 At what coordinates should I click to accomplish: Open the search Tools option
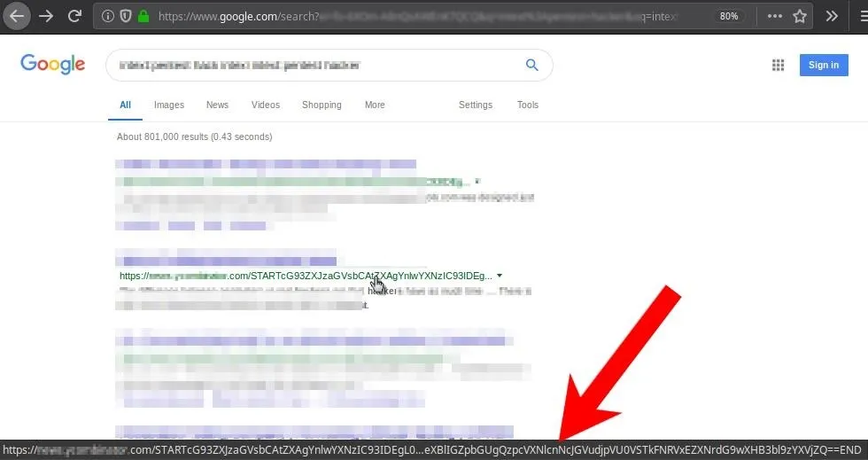pos(528,105)
